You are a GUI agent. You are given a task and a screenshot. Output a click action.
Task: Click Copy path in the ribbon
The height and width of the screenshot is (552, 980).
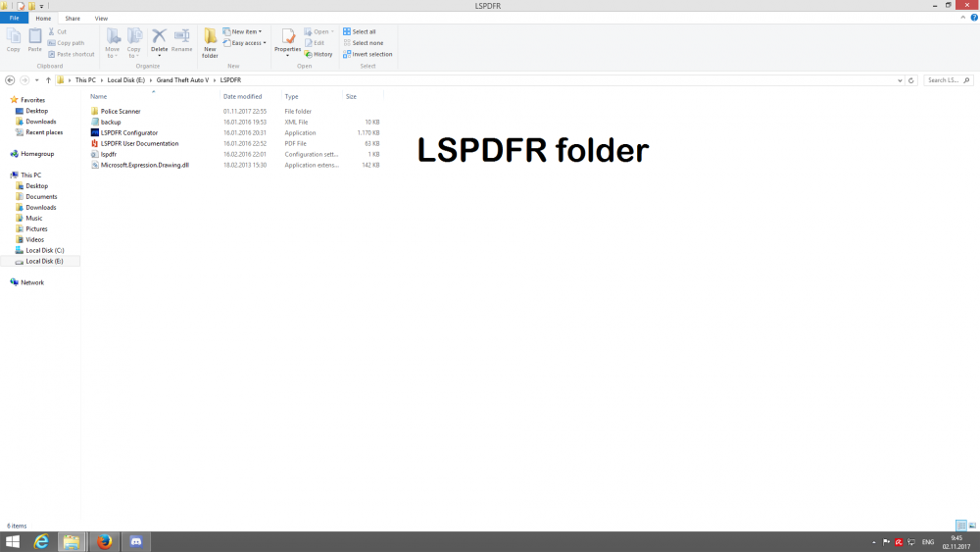click(x=66, y=42)
